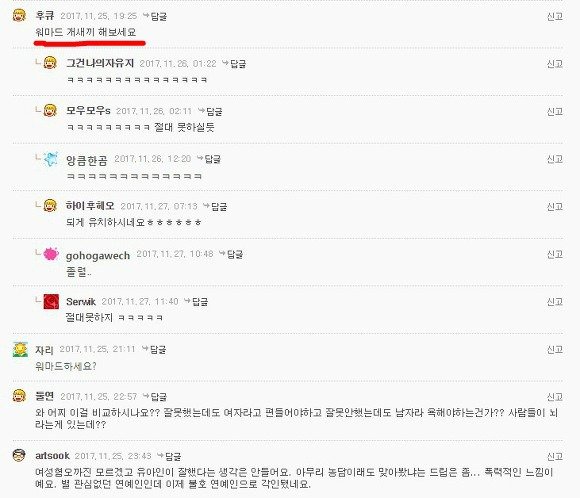The image size is (580, 498).
Task: Click Serwik's red rose avatar
Action: [51, 302]
